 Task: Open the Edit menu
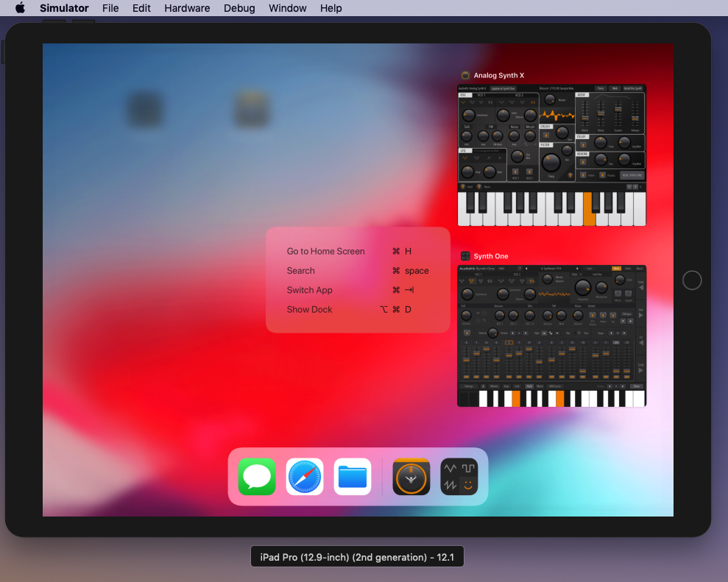point(141,8)
